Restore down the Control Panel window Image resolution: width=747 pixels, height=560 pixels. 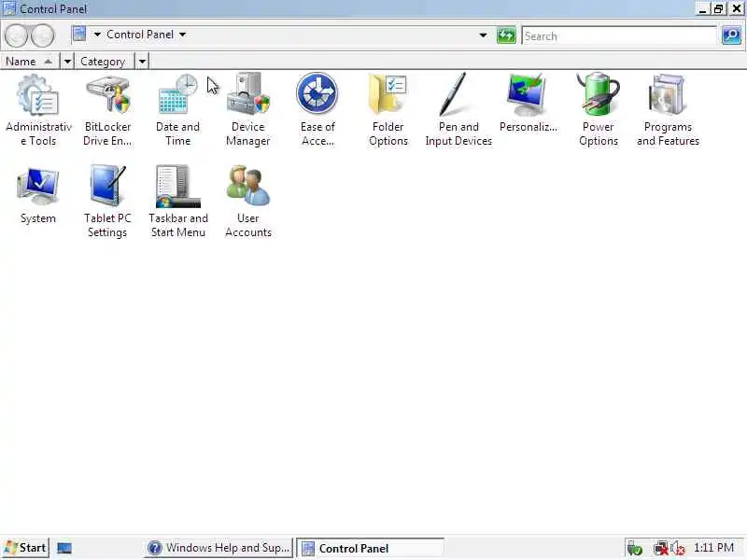pos(718,8)
